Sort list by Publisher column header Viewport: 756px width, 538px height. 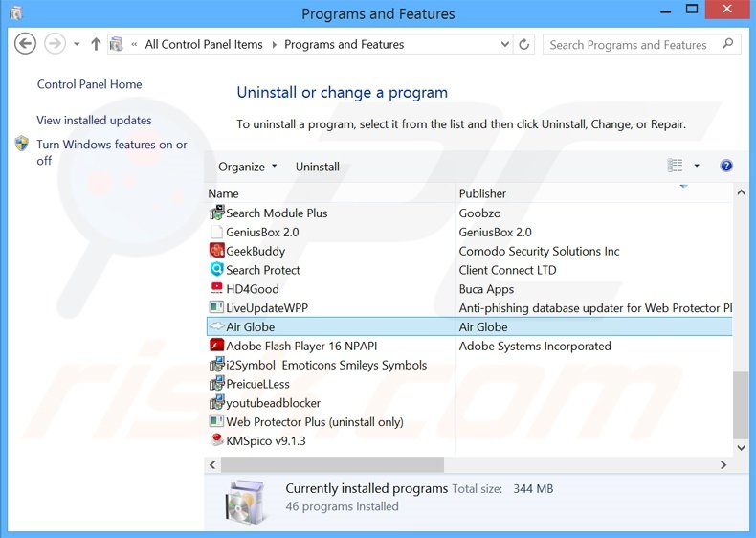click(x=482, y=193)
